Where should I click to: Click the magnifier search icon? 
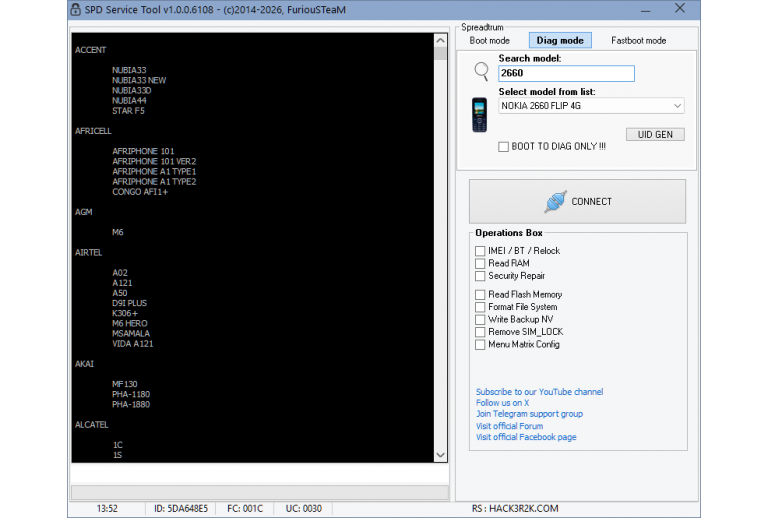482,71
